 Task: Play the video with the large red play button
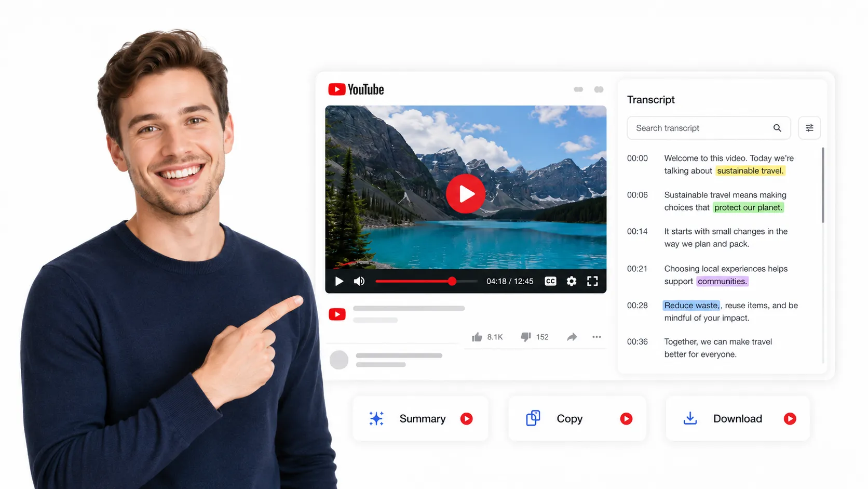pyautogui.click(x=466, y=194)
